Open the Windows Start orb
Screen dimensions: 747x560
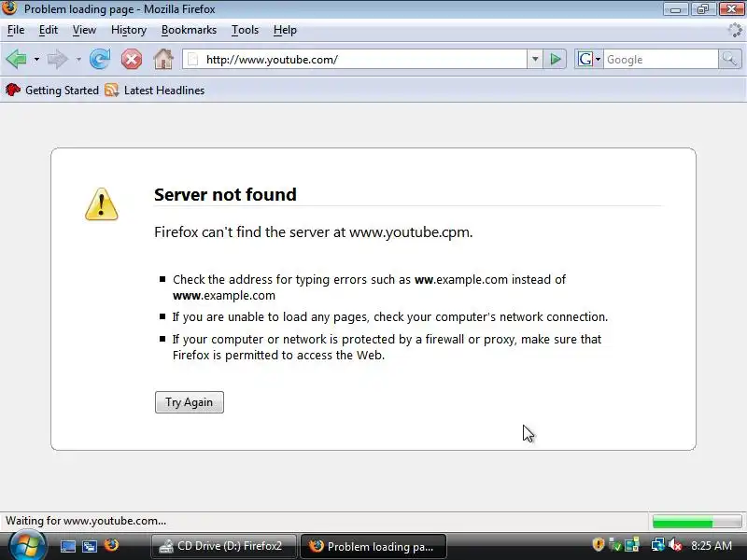27,546
